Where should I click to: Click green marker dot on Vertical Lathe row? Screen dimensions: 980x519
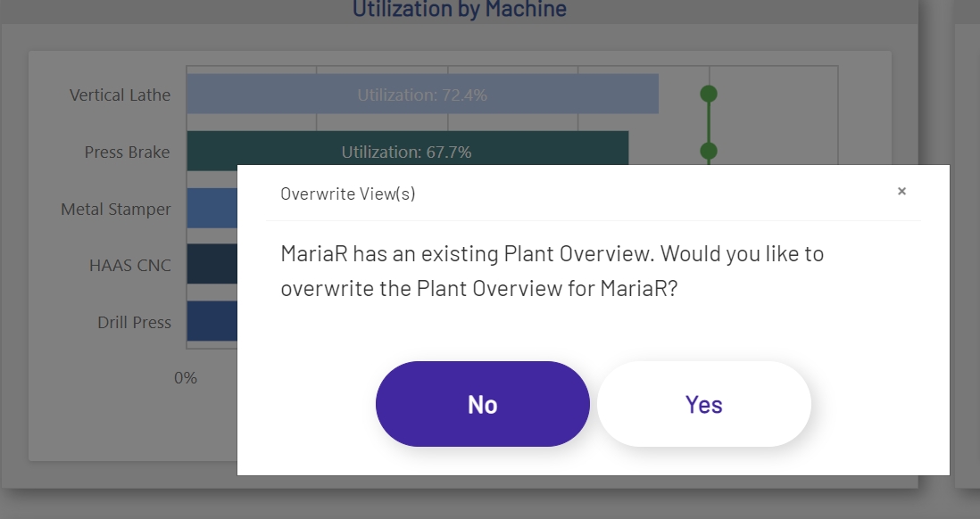(709, 94)
